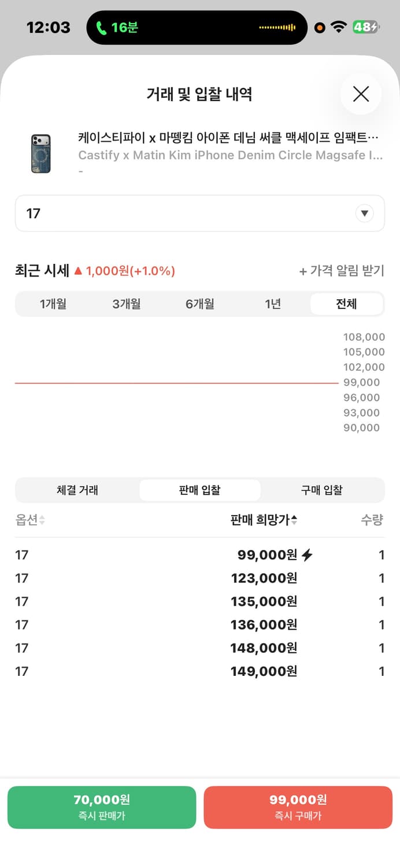400x868 pixels.
Task: Toggle sort on 판매 희망가 column
Action: [264, 520]
